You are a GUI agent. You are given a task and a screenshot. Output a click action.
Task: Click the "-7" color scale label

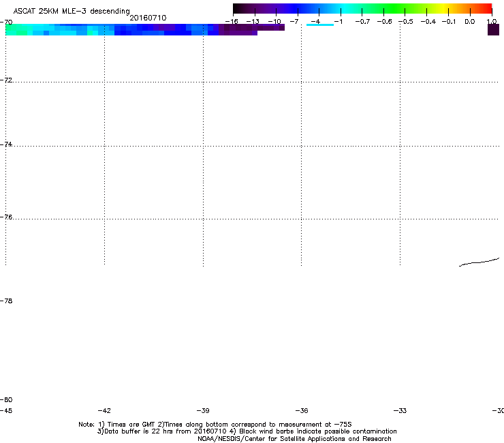(294, 22)
